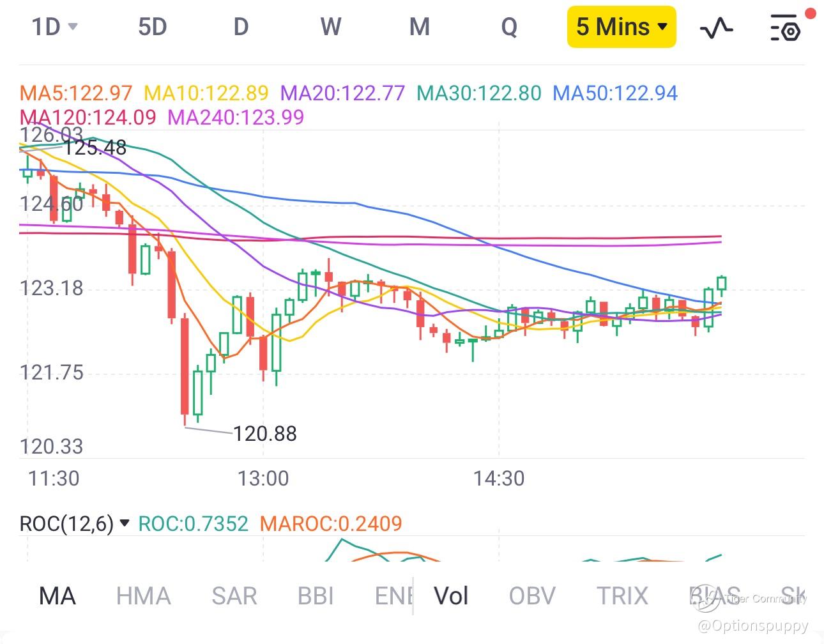This screenshot has height=644, width=824.
Task: Click the ROC:0.7352 value label
Action: click(x=193, y=524)
